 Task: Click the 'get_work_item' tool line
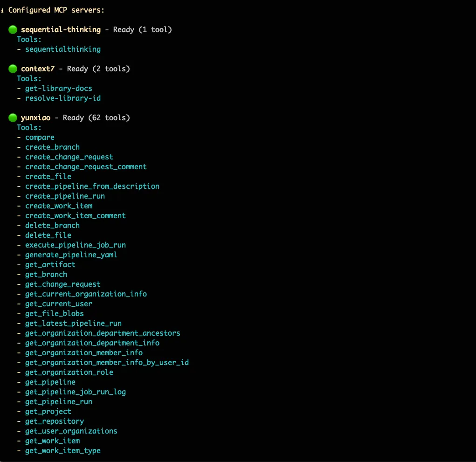53,441
